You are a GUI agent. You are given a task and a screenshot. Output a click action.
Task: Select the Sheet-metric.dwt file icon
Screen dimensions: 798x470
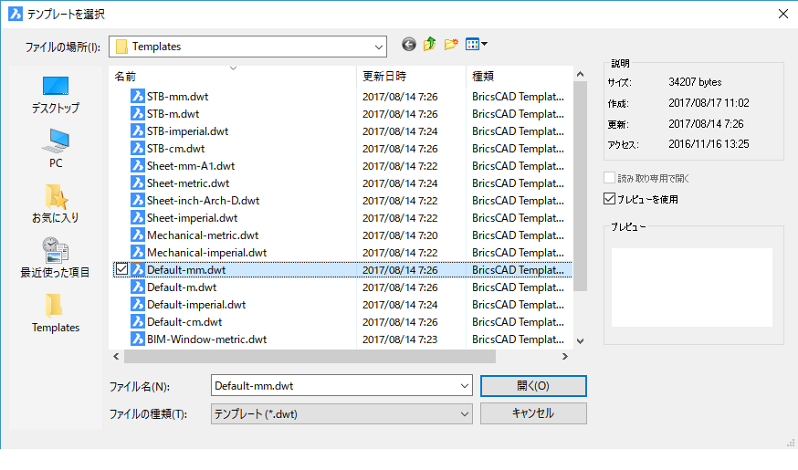click(137, 183)
